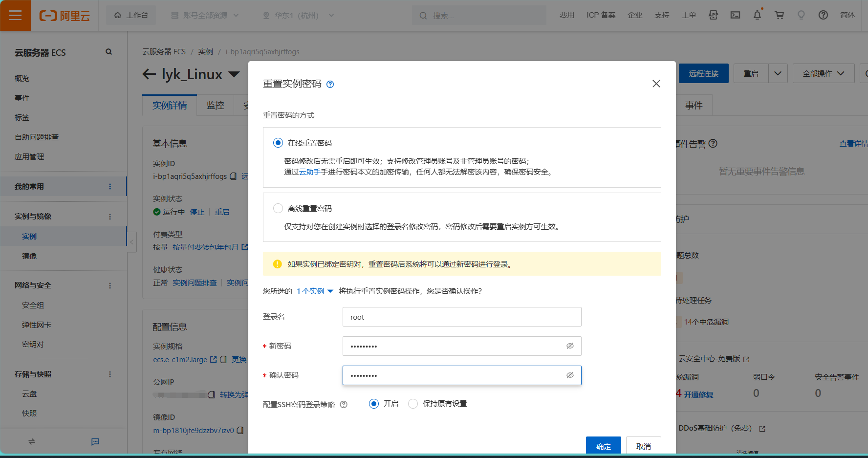The image size is (868, 458).
Task: Open 存储与快照 three-dot menu
Action: (109, 374)
